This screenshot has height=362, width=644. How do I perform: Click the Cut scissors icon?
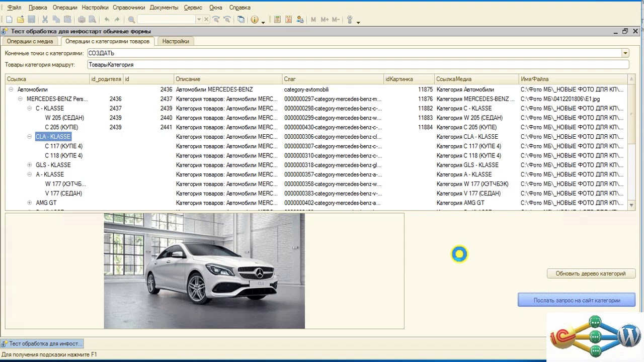click(x=45, y=20)
